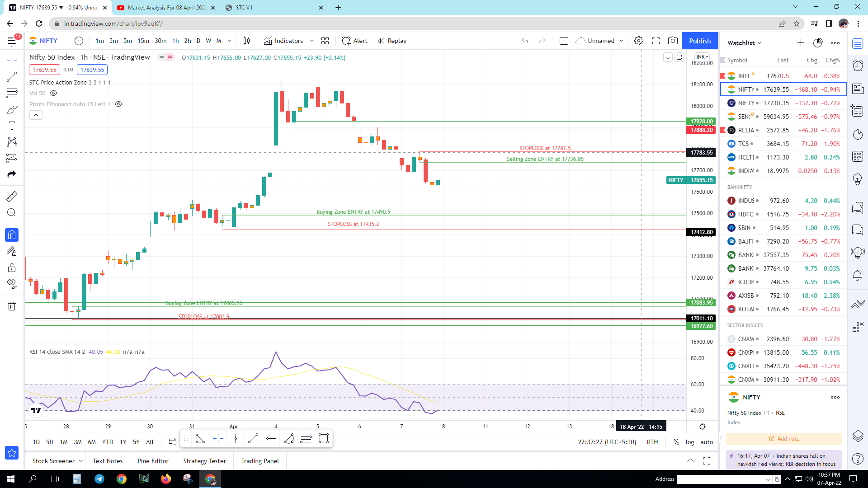
Task: Open the measure ruler tool
Action: pyautogui.click(x=12, y=196)
